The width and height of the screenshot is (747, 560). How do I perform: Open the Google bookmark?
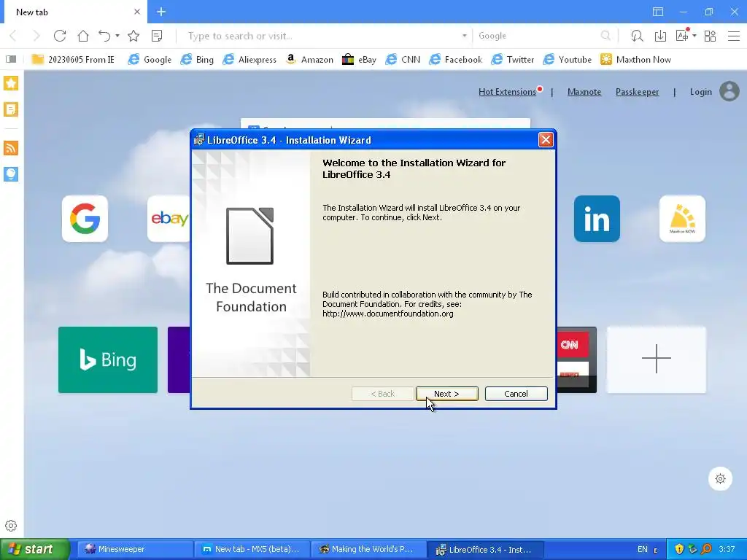pos(150,60)
